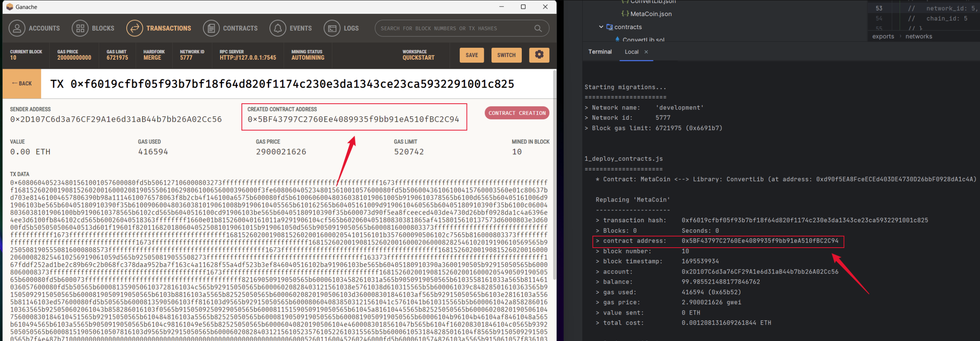
Task: Open MetaCoin.json in the IDE tree
Action: (x=651, y=14)
